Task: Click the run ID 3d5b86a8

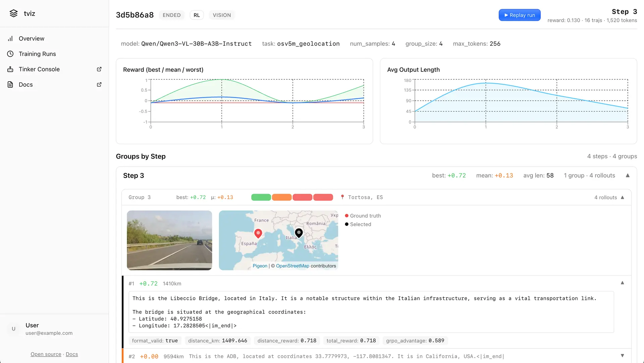Action: pos(135,15)
